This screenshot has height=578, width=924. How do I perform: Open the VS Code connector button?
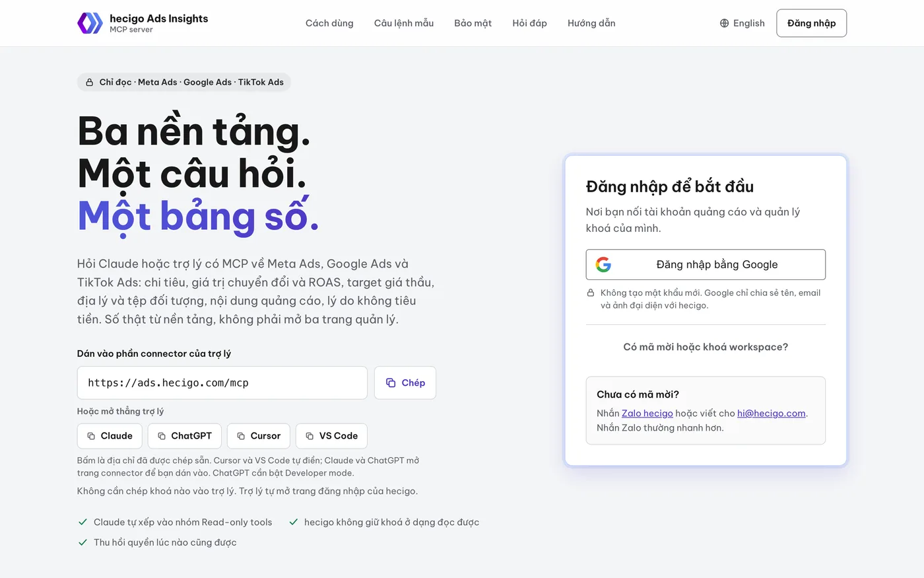(331, 436)
